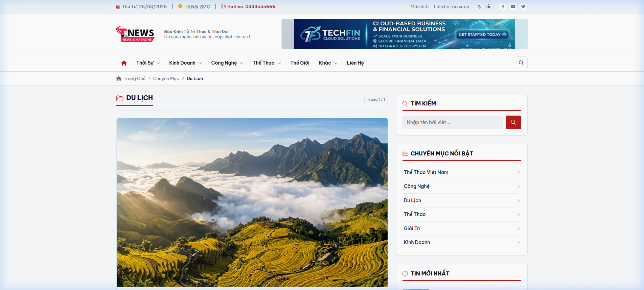
Task: Click the Hà Nội 28°C weather text
Action: (x=194, y=7)
